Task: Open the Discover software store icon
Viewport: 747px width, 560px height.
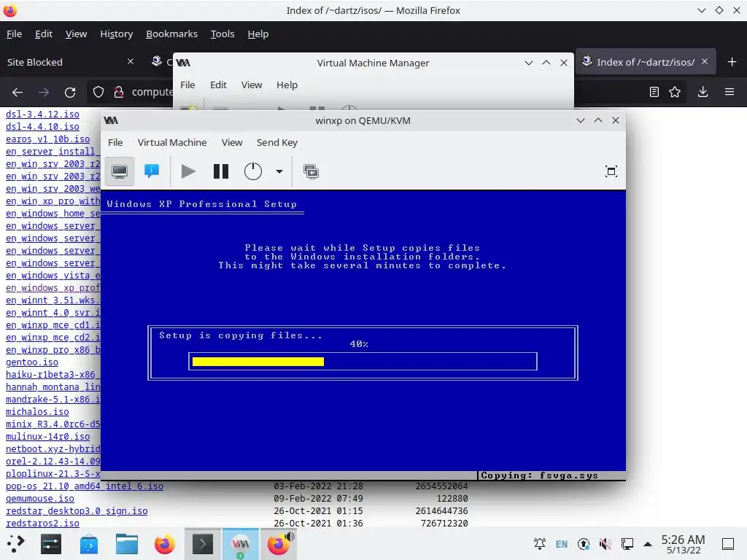Action: pos(89,544)
